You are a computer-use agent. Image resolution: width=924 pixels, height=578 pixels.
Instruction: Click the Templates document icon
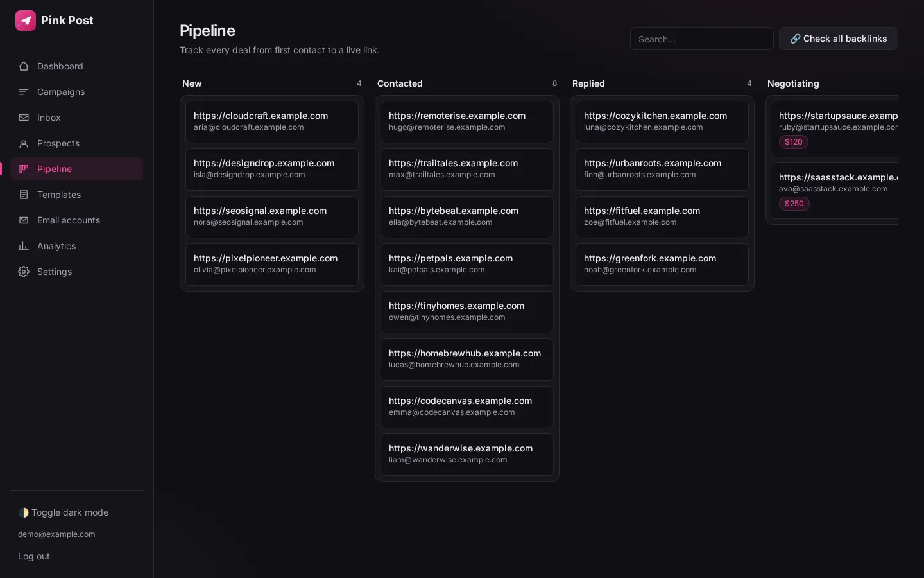tap(24, 195)
